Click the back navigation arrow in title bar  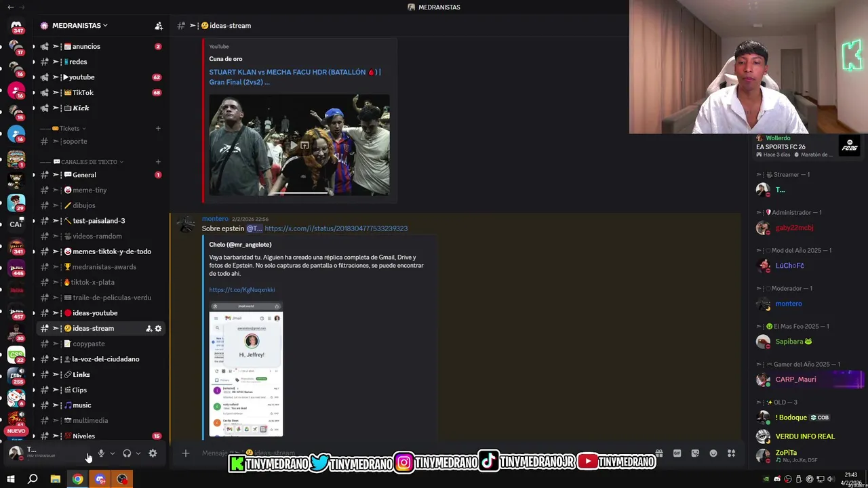point(10,7)
